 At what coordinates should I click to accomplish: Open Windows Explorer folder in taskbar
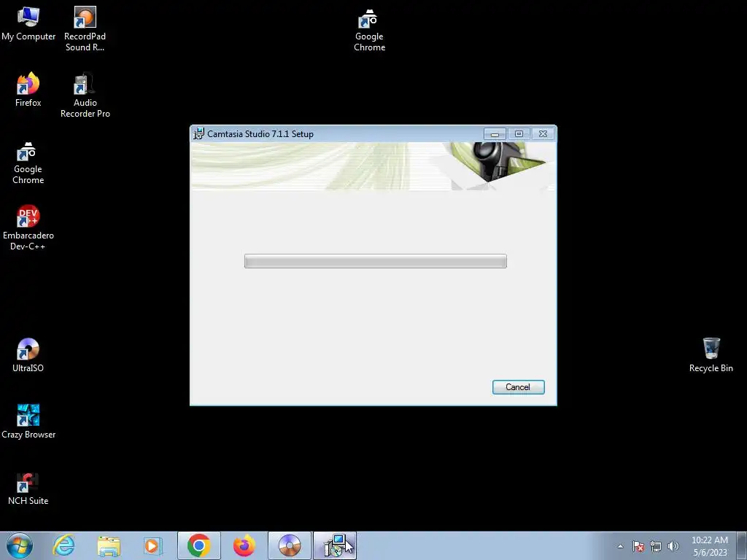109,545
